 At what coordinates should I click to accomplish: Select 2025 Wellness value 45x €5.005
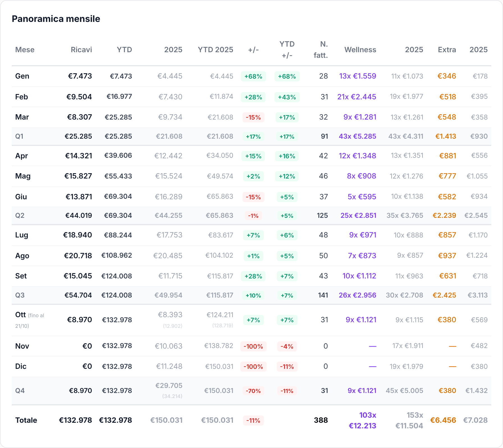[404, 391]
